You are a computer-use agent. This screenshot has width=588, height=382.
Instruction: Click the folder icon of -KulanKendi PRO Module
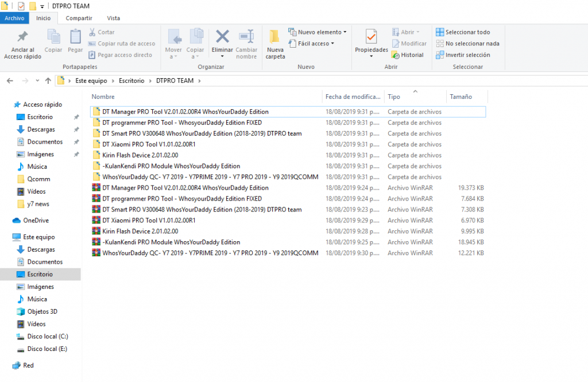point(96,166)
